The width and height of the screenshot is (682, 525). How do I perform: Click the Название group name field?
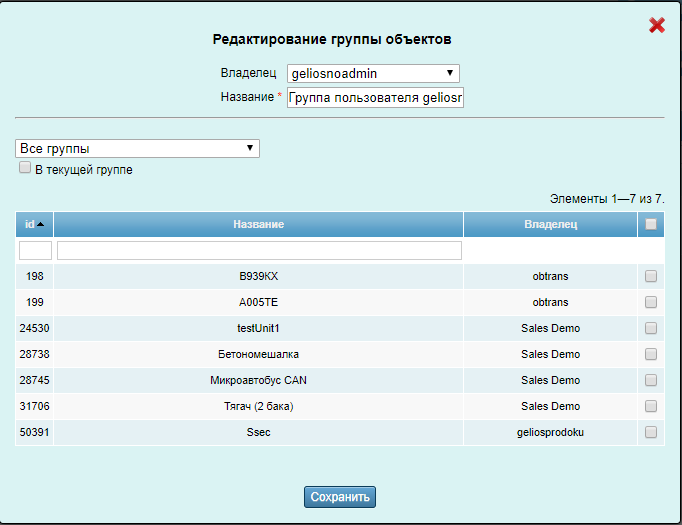(375, 98)
